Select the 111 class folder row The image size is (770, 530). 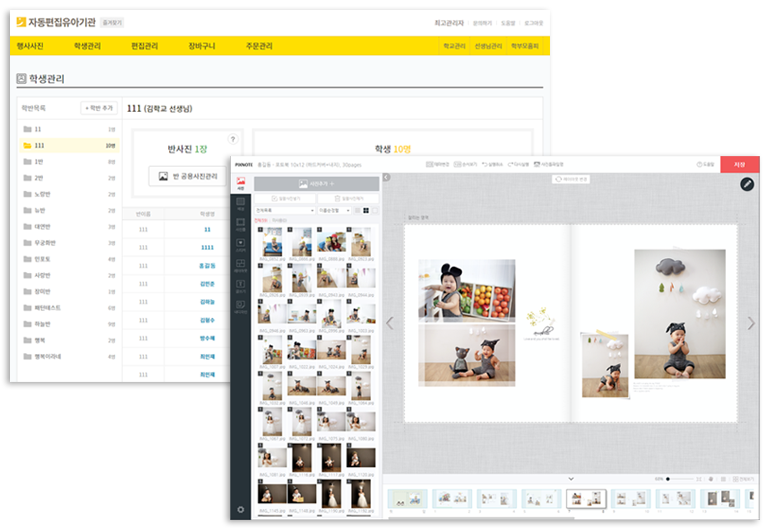click(69, 145)
